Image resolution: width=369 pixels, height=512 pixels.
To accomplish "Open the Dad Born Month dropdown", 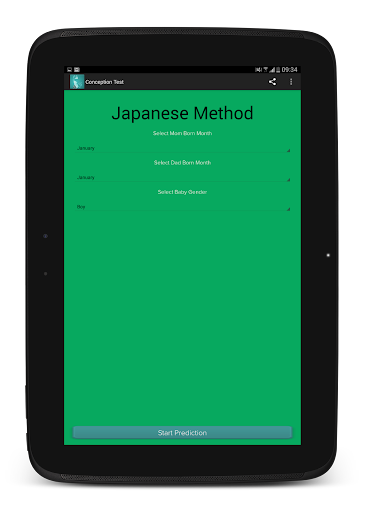I will [x=183, y=177].
